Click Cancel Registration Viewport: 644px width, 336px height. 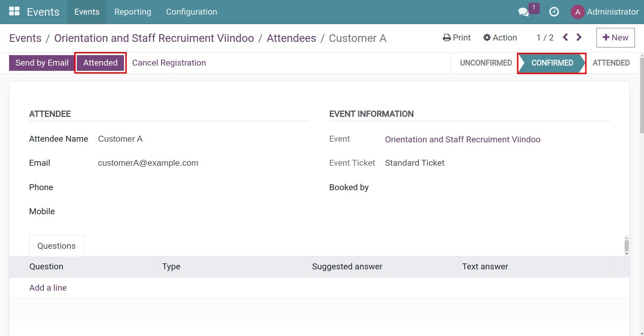pyautogui.click(x=169, y=63)
